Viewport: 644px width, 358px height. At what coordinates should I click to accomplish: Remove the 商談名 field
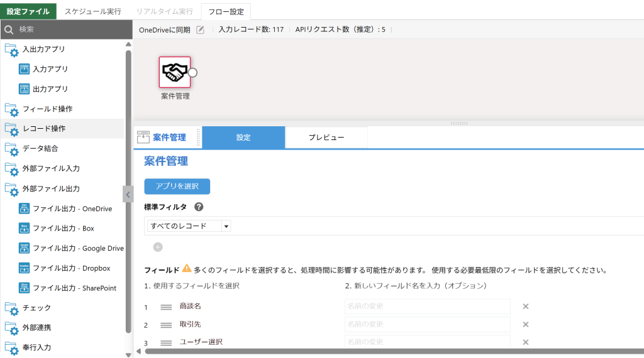tap(525, 306)
